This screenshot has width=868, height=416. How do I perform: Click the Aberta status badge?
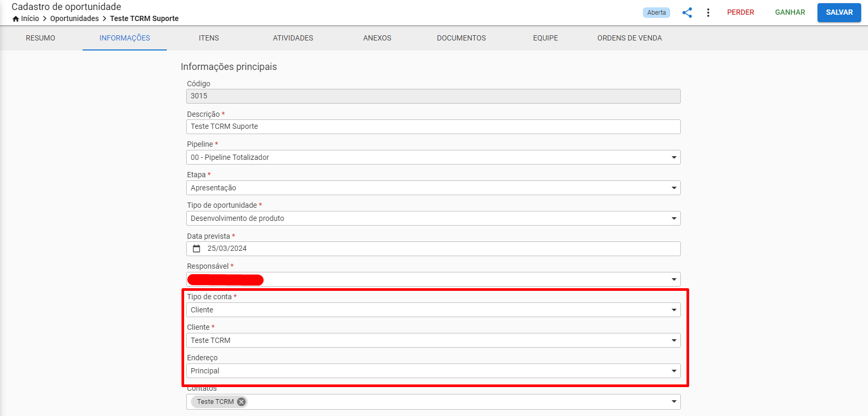coord(657,13)
